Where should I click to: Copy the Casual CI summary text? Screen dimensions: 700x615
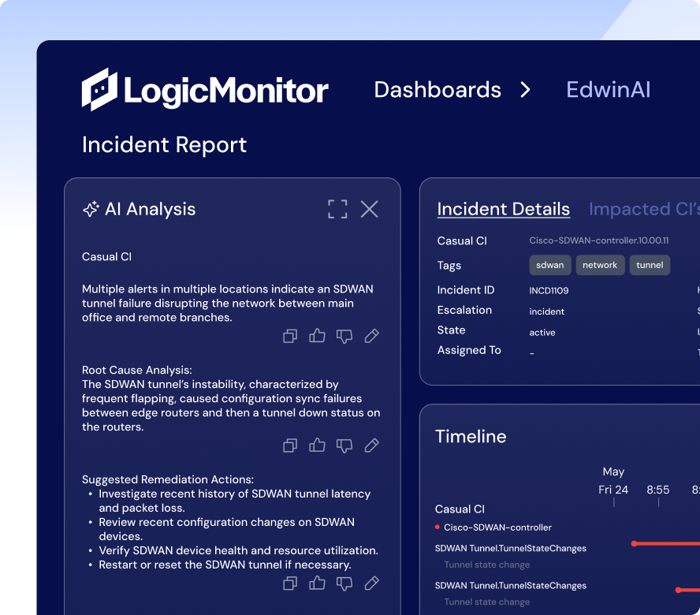[x=290, y=337]
